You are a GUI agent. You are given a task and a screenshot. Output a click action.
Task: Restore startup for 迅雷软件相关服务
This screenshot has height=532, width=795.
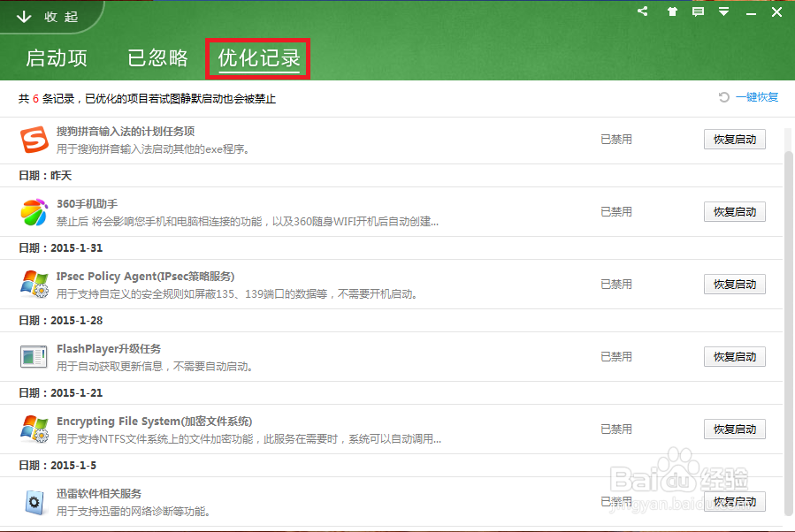point(735,502)
